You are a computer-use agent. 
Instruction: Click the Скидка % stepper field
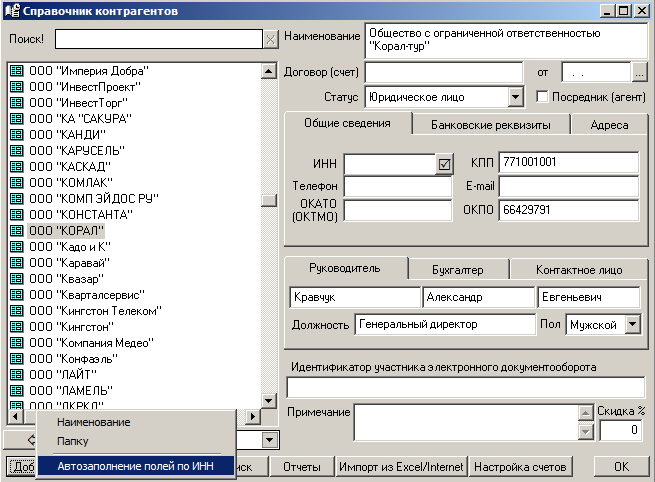click(x=620, y=430)
